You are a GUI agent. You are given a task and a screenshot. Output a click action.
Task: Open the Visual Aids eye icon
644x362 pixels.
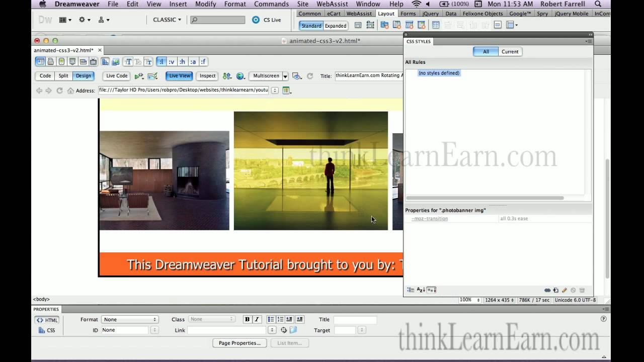(297, 76)
